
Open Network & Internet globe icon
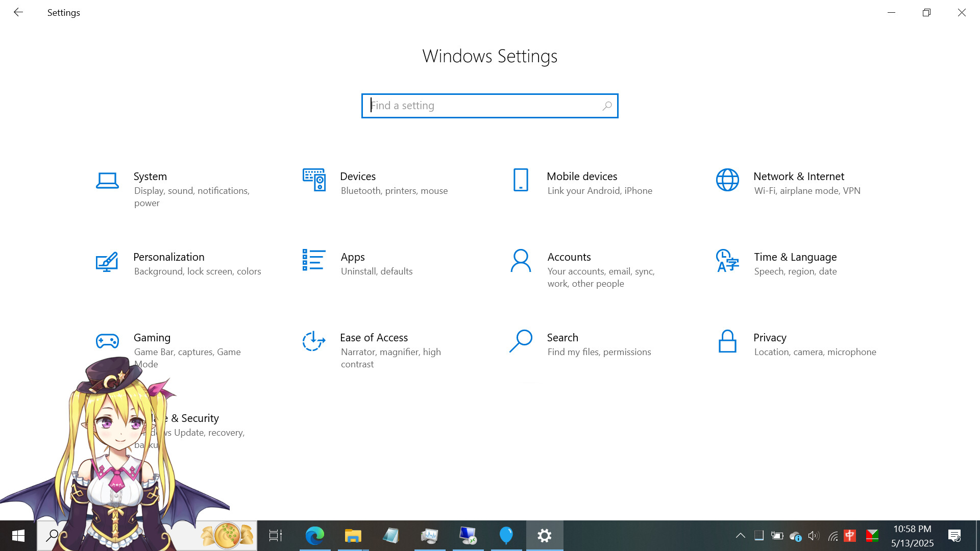pyautogui.click(x=727, y=180)
